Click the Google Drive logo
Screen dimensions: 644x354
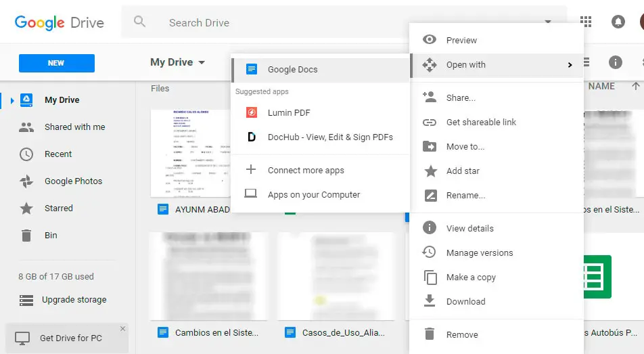click(59, 22)
